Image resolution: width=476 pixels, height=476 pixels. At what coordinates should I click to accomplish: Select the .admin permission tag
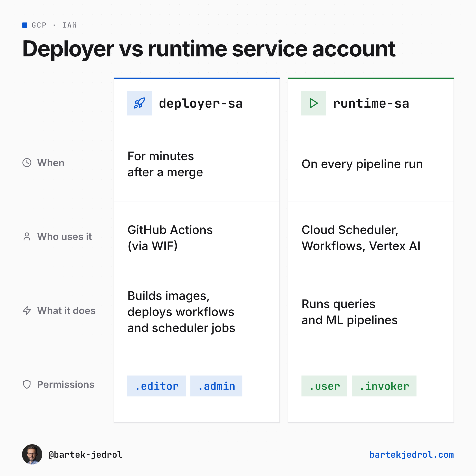(x=216, y=386)
